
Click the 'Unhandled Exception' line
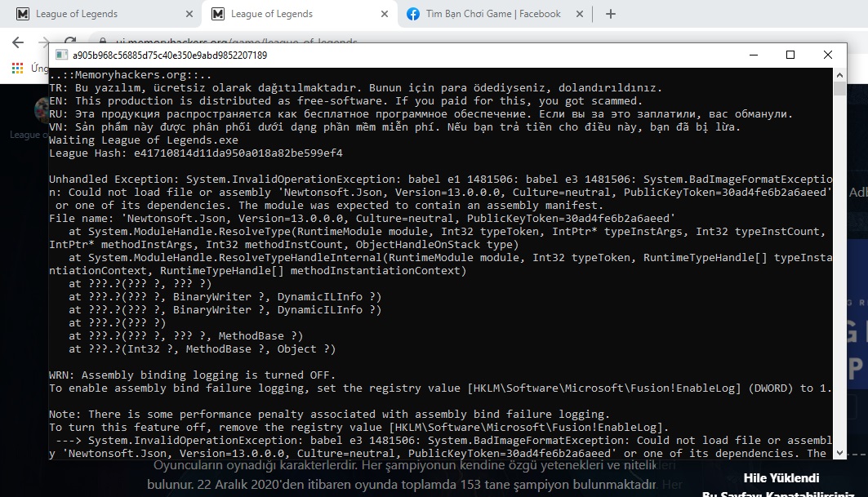[441, 179]
